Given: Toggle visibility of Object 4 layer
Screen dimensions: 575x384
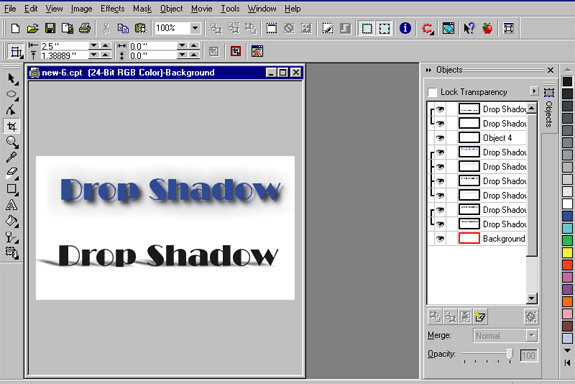Looking at the screenshot, I should pyautogui.click(x=440, y=138).
